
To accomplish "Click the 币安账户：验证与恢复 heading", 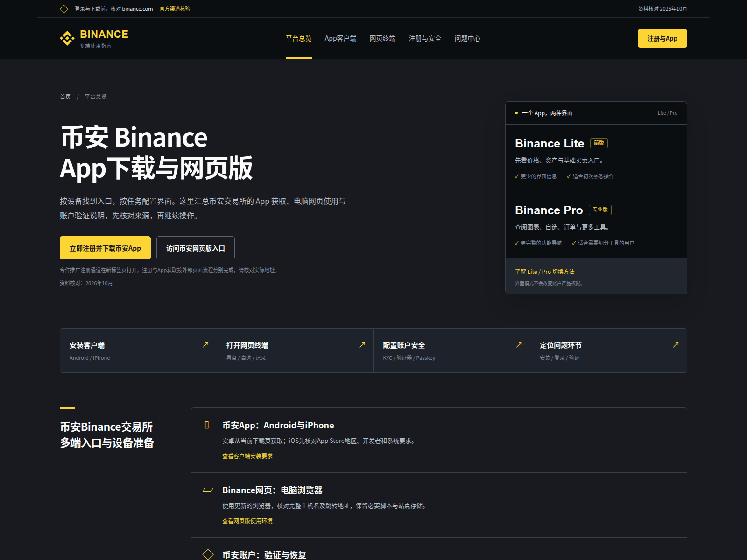I will [264, 555].
